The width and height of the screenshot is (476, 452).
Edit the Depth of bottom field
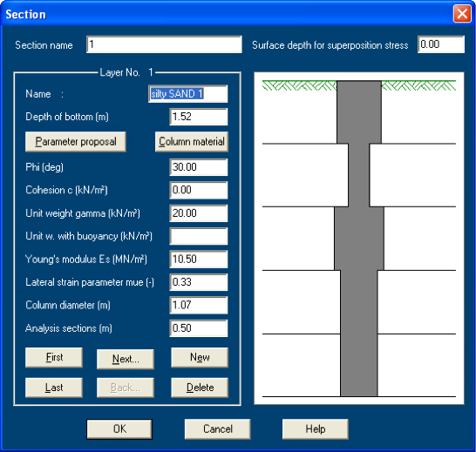[199, 117]
